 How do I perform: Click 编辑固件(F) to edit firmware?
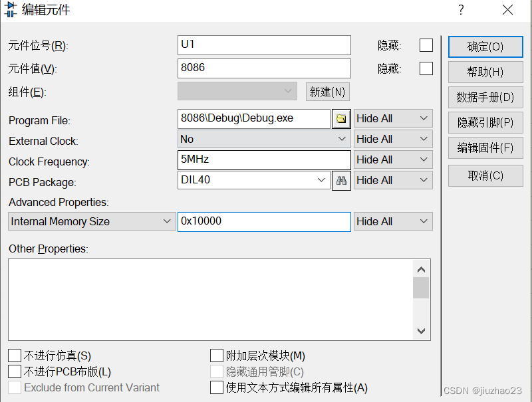click(x=485, y=148)
